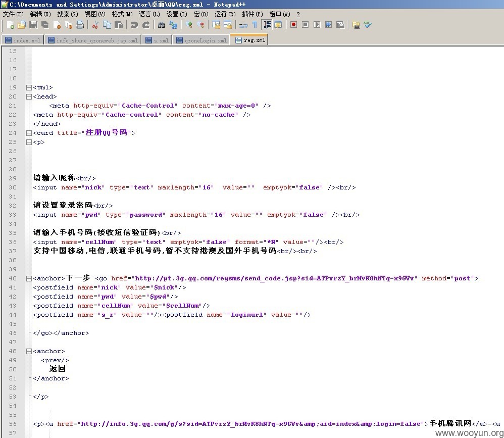Open the 窗口(W) menu
The width and height of the screenshot is (504, 438).
pos(280,14)
